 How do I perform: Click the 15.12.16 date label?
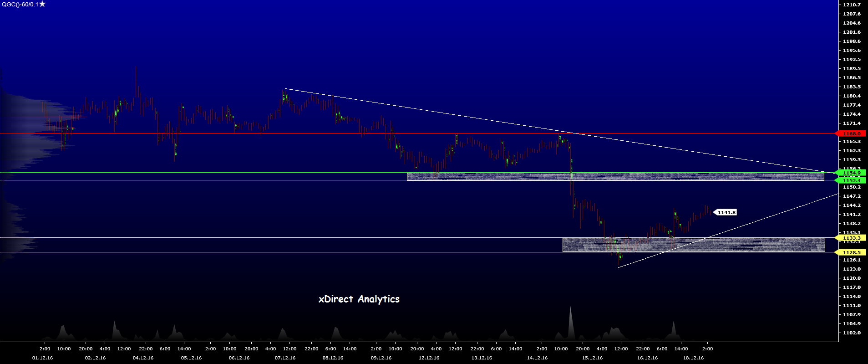pos(592,358)
